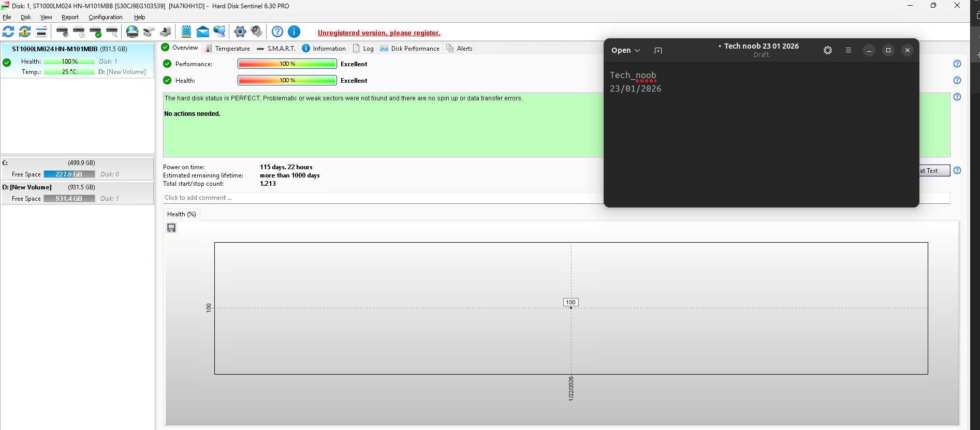Open the blue notepad report icon
Screen dimensions: 980x430
click(x=186, y=32)
